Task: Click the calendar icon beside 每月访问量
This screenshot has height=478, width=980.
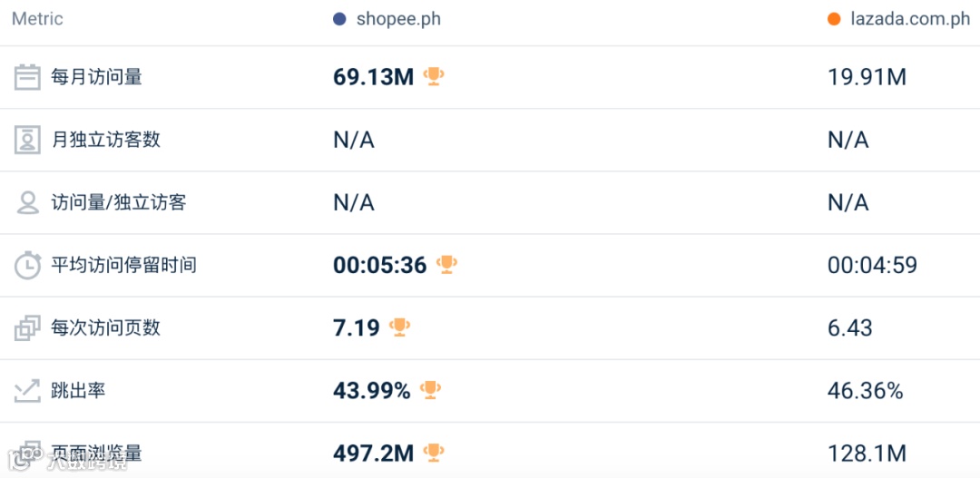Action: [28, 77]
